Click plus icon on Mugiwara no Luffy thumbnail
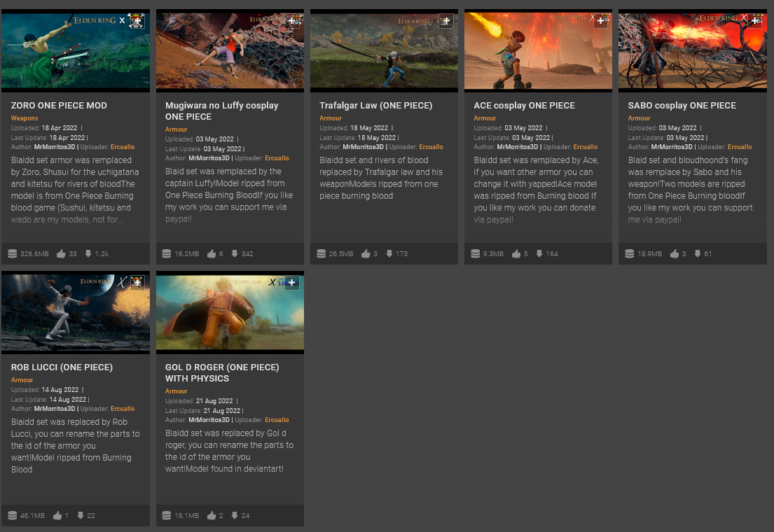This screenshot has width=774, height=532. pos(293,21)
